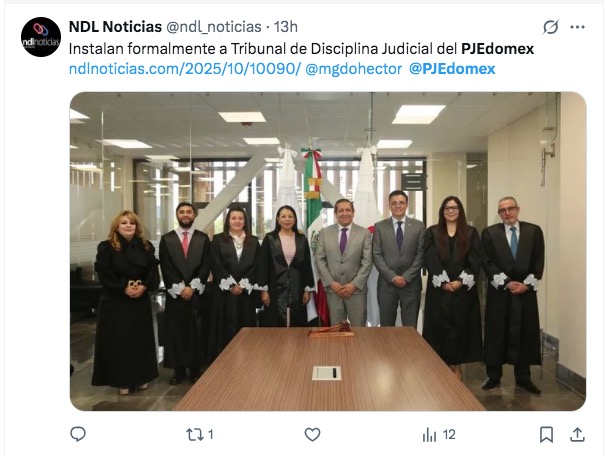Open the @mgdohector mention
606x456 pixels.
coord(354,69)
